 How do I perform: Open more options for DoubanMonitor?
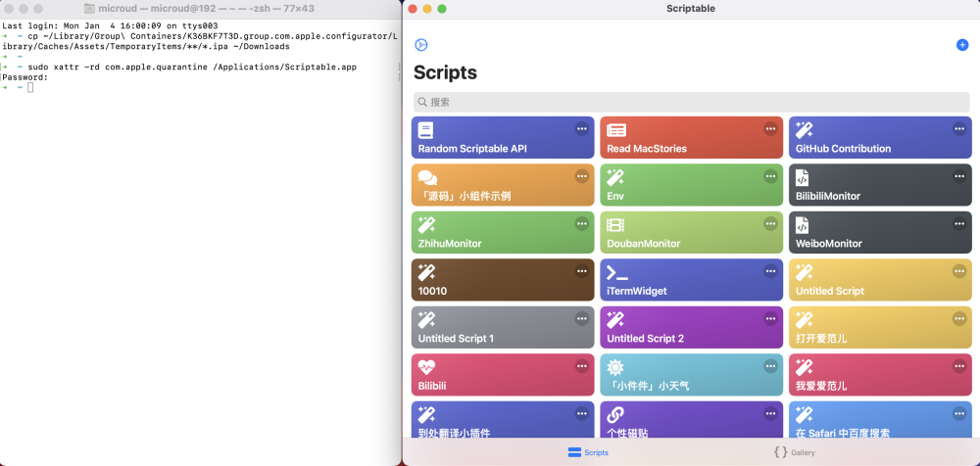tap(770, 223)
